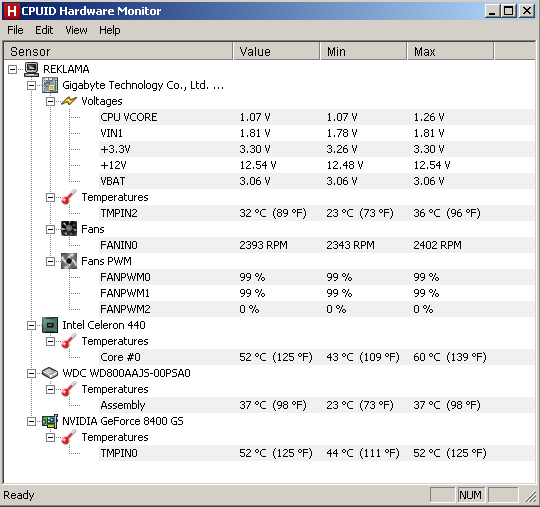540x507 pixels.
Task: Collapse the REKLAMA root node
Action: click(12, 70)
